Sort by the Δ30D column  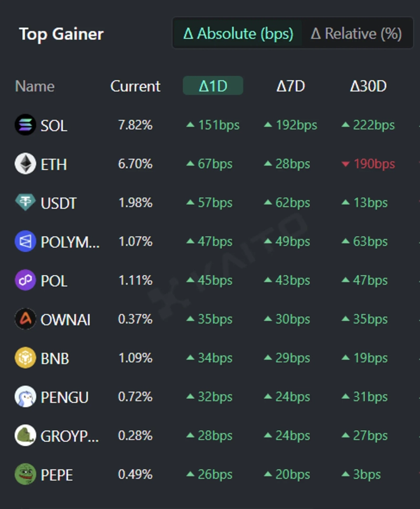coord(368,86)
